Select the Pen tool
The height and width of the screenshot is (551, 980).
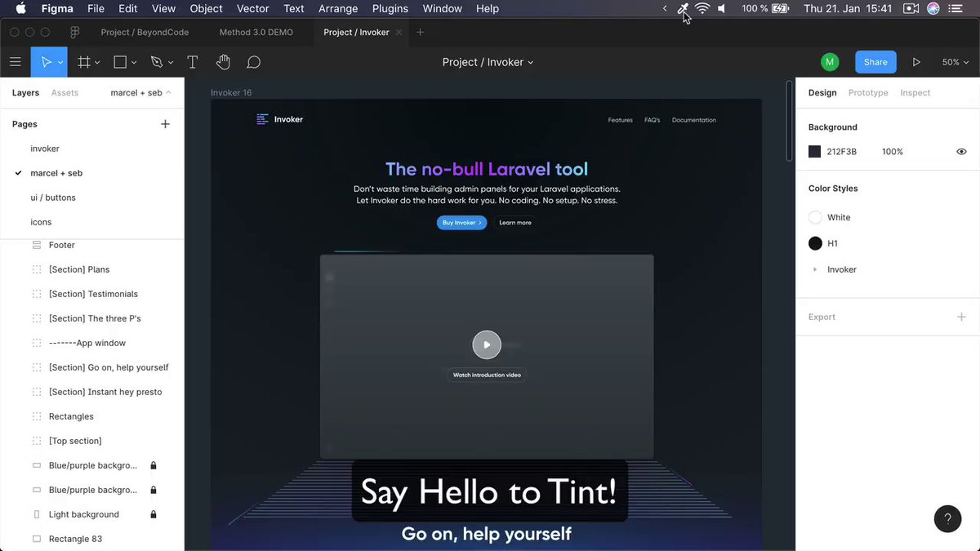pos(157,62)
